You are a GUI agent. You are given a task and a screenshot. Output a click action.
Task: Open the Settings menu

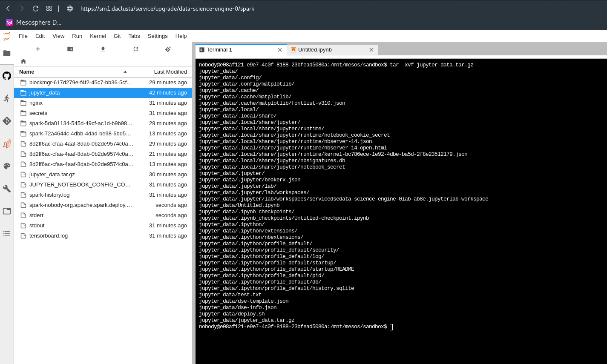tap(158, 36)
